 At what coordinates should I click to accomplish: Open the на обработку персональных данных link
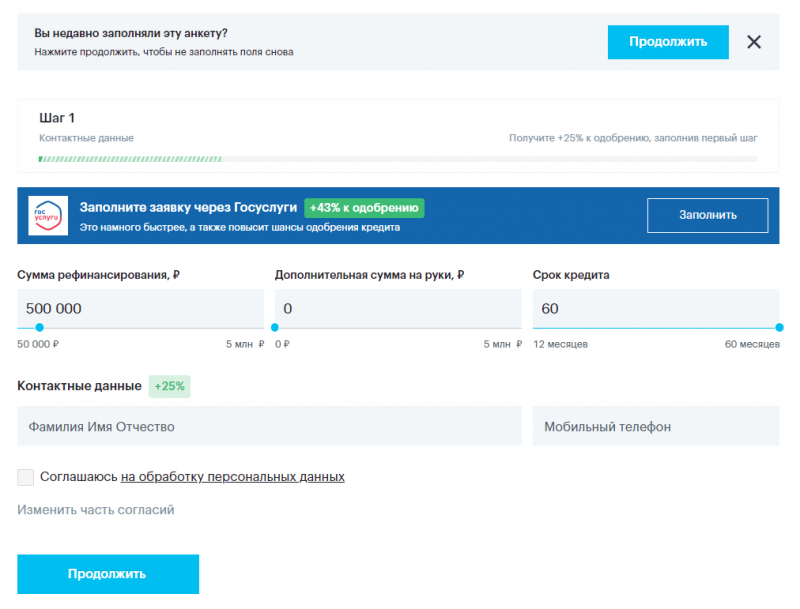click(x=232, y=477)
